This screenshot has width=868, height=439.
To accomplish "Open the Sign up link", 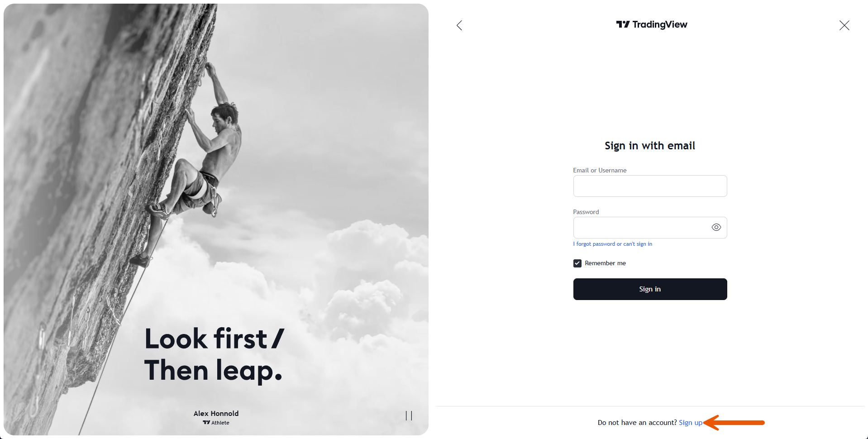I will (691, 423).
